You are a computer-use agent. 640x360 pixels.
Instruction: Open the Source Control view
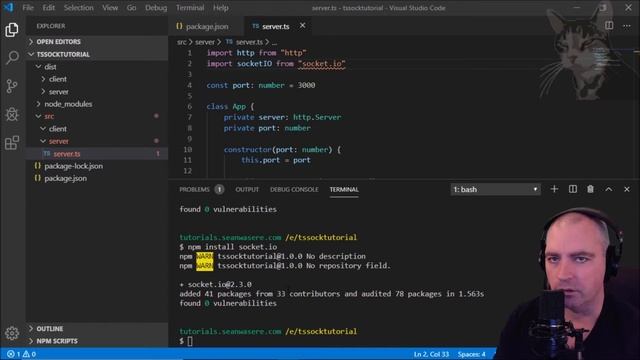12,86
